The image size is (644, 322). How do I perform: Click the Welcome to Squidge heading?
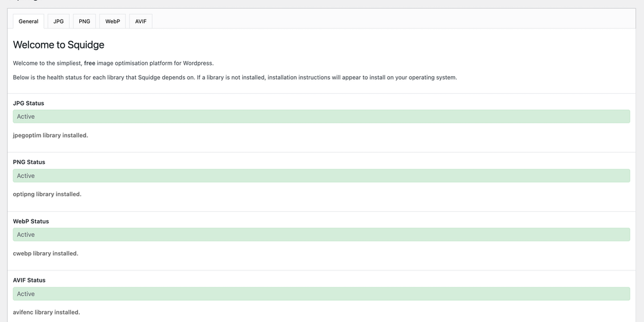(58, 45)
